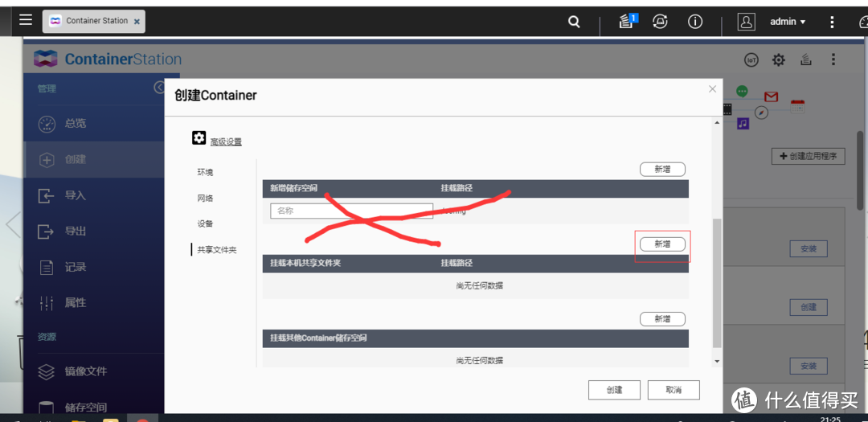Viewport: 868px width, 422px height.
Task: Open the dashboard gauge icon in top bar
Action: (x=863, y=22)
